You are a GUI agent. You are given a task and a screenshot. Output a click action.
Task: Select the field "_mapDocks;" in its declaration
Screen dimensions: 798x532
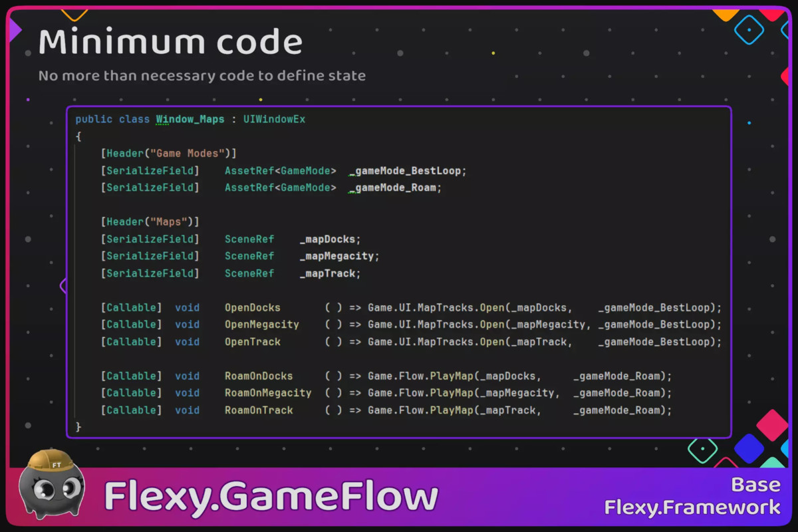coord(330,239)
